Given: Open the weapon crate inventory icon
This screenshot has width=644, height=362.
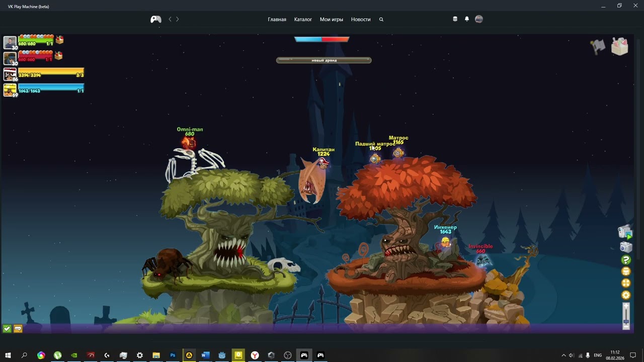Looking at the screenshot, I should tap(620, 46).
